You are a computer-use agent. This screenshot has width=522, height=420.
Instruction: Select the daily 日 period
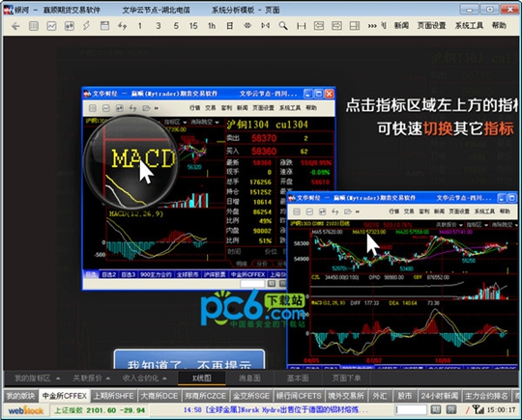coord(230,26)
